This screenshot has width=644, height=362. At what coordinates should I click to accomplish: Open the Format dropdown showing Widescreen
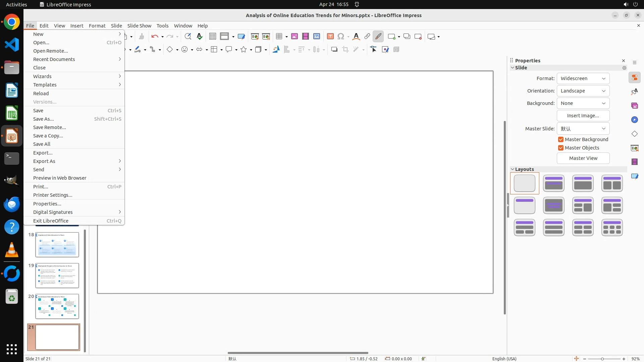[583, 78]
